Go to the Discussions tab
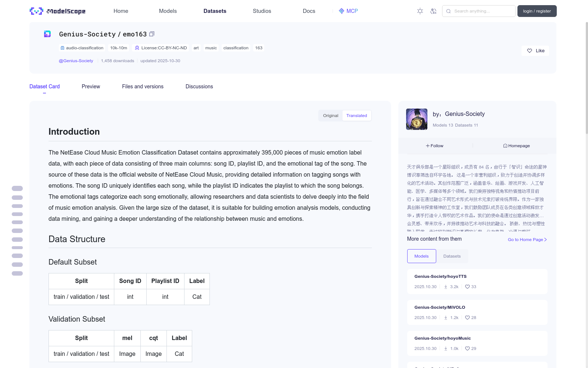The height and width of the screenshot is (368, 588). [199, 86]
